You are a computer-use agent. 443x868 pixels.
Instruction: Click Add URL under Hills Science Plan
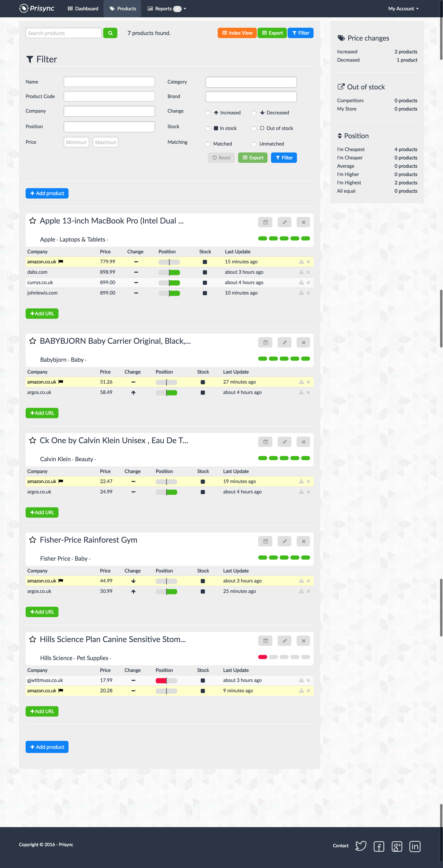[42, 711]
